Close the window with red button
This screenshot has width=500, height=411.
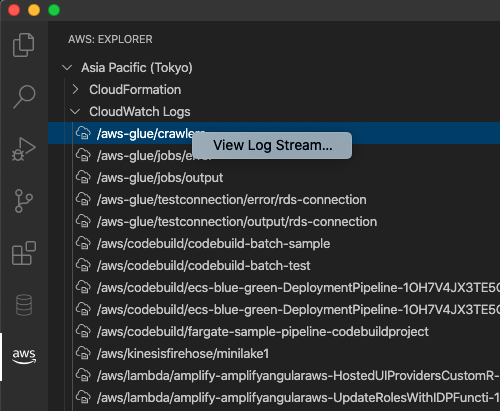pyautogui.click(x=14, y=10)
